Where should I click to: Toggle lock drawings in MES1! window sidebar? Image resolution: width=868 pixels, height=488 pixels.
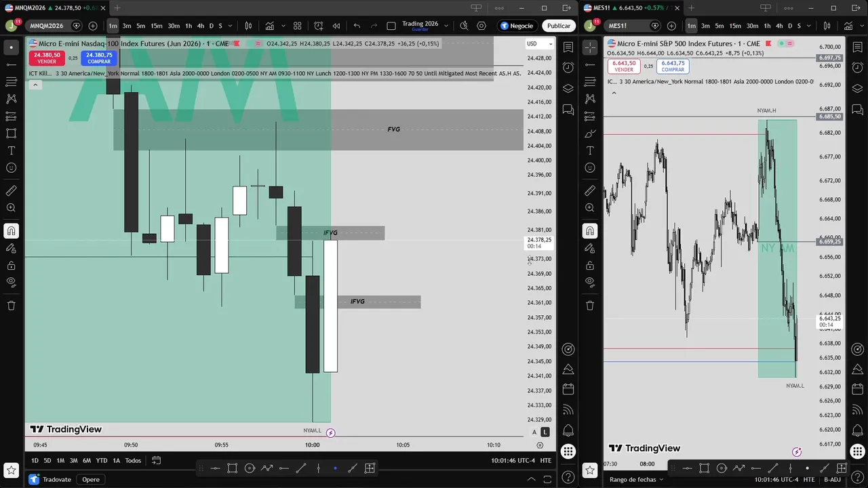click(590, 265)
